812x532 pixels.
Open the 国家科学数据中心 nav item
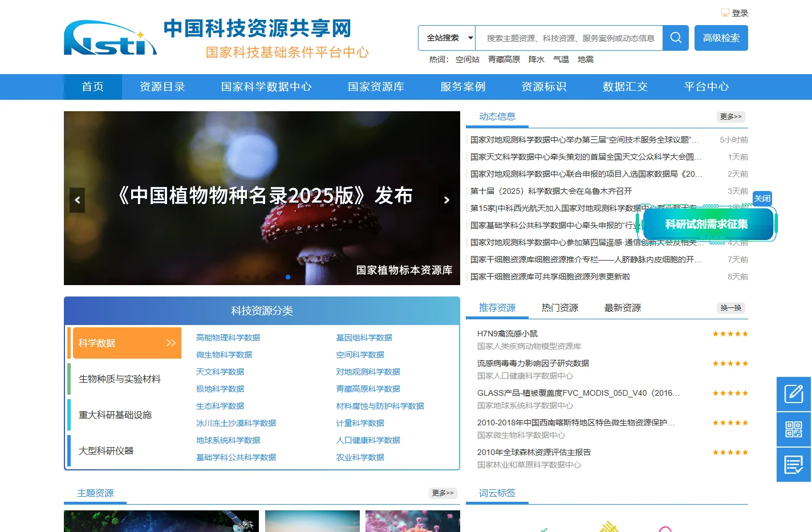pos(266,87)
